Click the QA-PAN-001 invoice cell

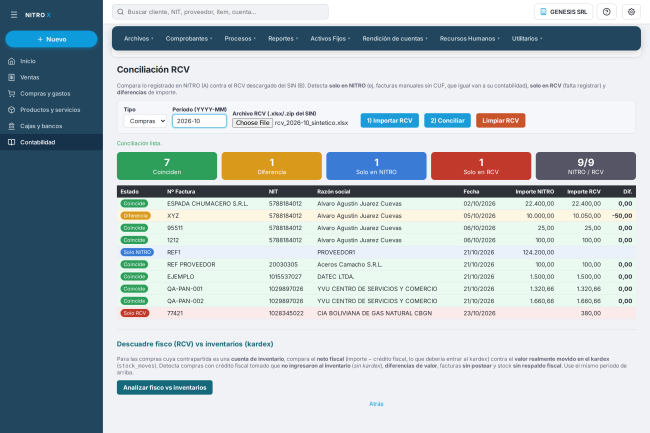(185, 289)
